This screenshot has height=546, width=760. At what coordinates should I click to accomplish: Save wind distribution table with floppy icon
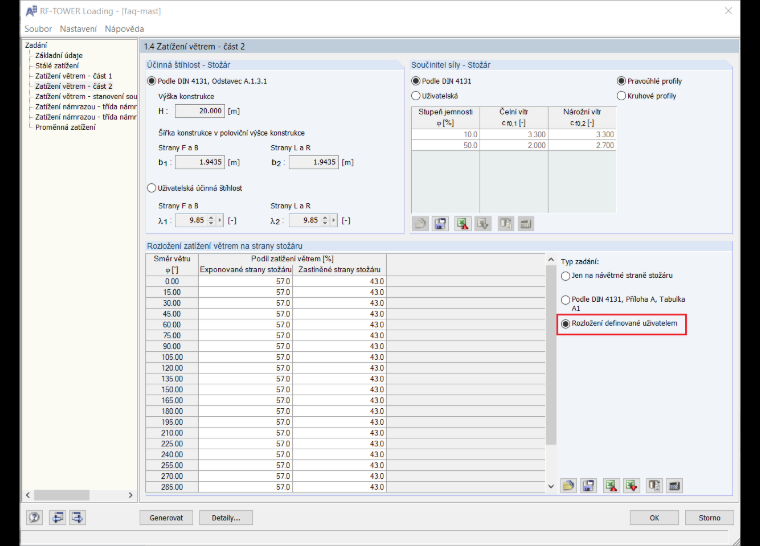[x=588, y=485]
